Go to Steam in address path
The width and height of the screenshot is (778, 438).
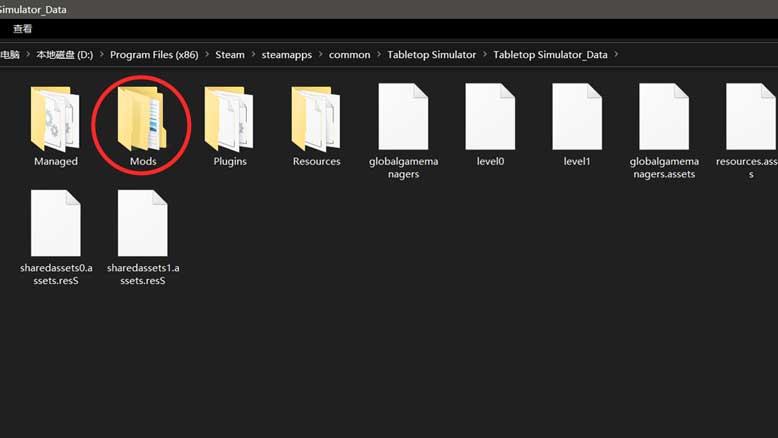pyautogui.click(x=230, y=55)
